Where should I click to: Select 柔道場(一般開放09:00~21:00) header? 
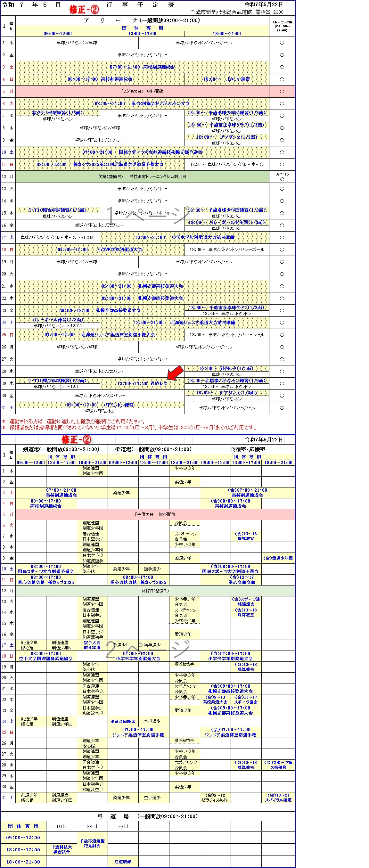(154, 449)
